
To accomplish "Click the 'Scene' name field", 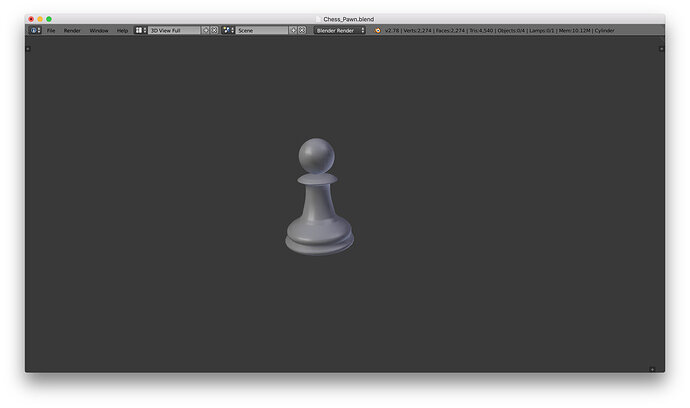I will (262, 30).
